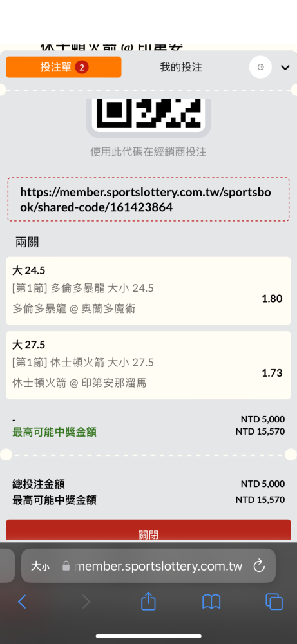Screen dimensions: 297x644
Task: Go back with Safari back arrow
Action: [22, 601]
